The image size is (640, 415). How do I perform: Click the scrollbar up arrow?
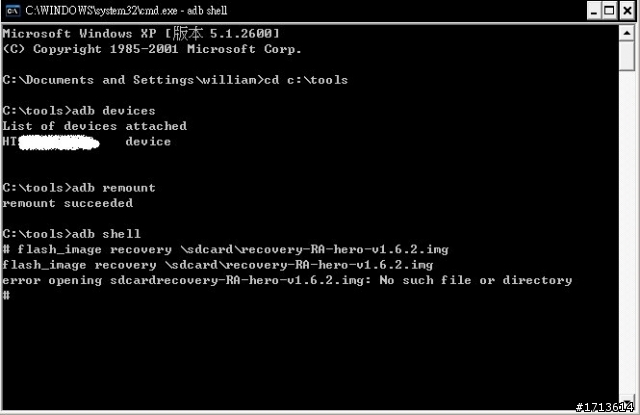pos(627,33)
